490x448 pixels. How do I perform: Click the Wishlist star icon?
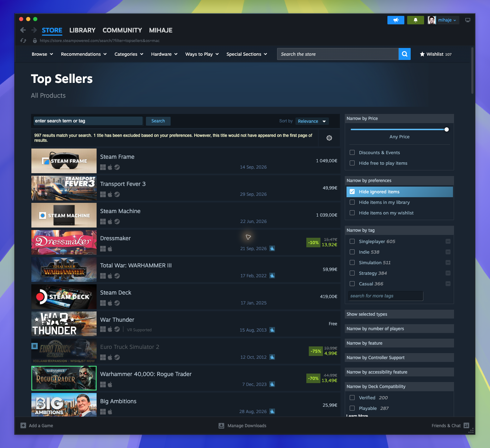422,54
